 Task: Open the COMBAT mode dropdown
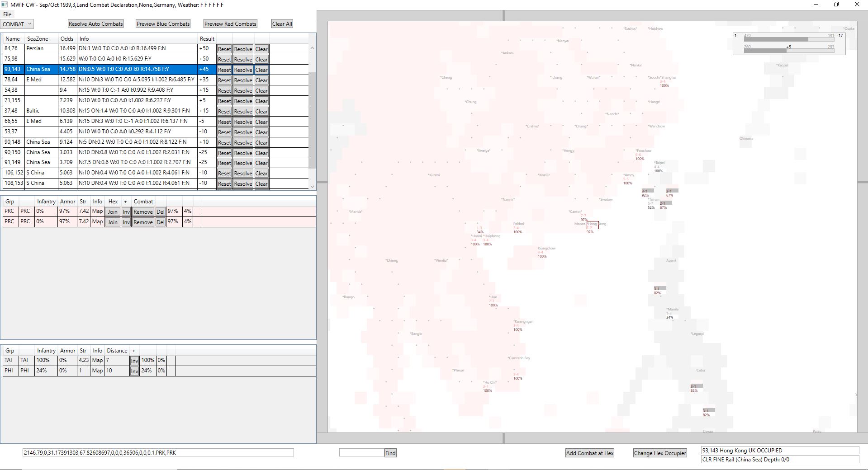[x=17, y=24]
